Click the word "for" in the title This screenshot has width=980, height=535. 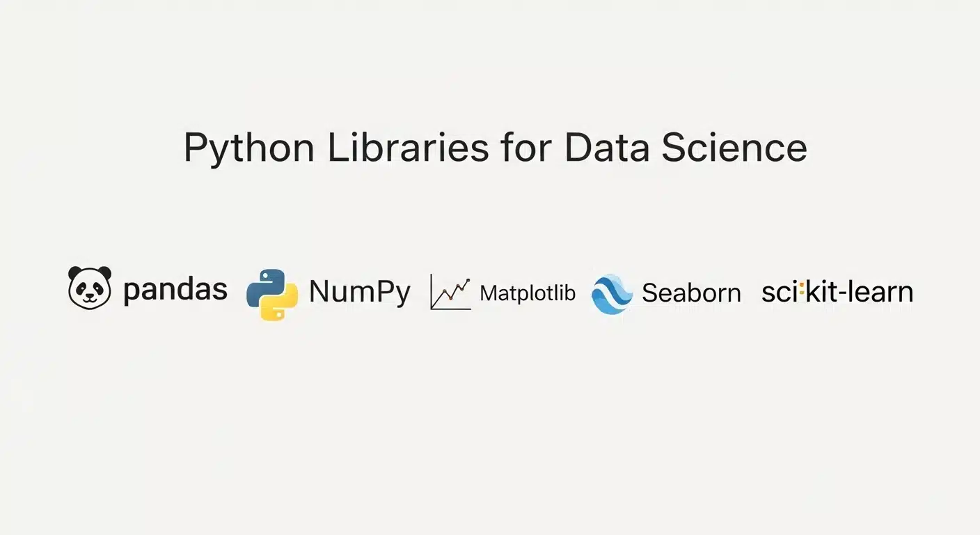click(525, 147)
